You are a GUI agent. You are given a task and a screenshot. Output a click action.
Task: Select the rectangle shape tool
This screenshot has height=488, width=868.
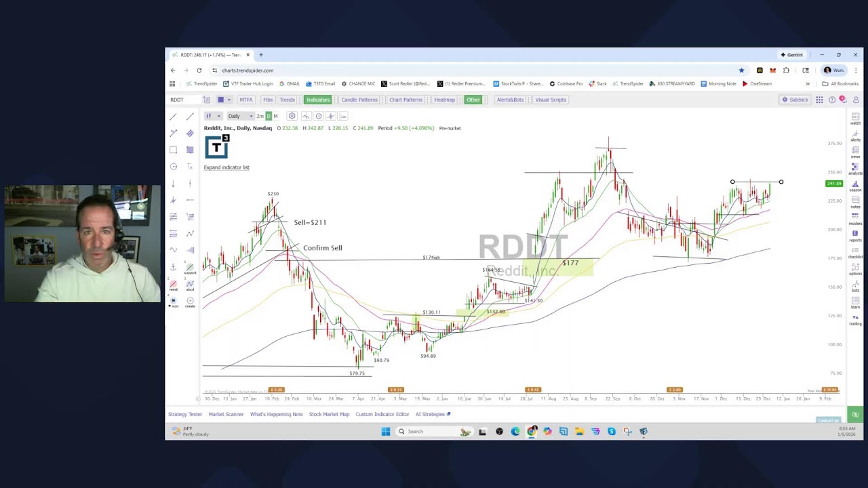pos(173,150)
